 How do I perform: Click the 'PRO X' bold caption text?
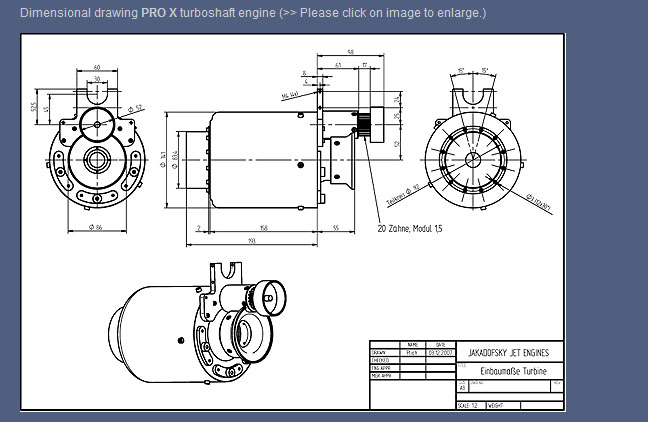[157, 13]
